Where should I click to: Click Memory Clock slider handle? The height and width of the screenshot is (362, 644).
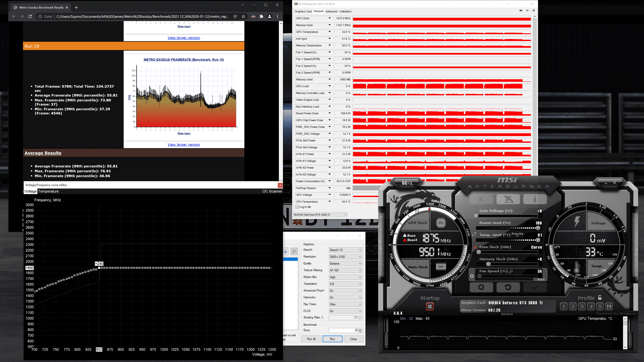coord(488,264)
